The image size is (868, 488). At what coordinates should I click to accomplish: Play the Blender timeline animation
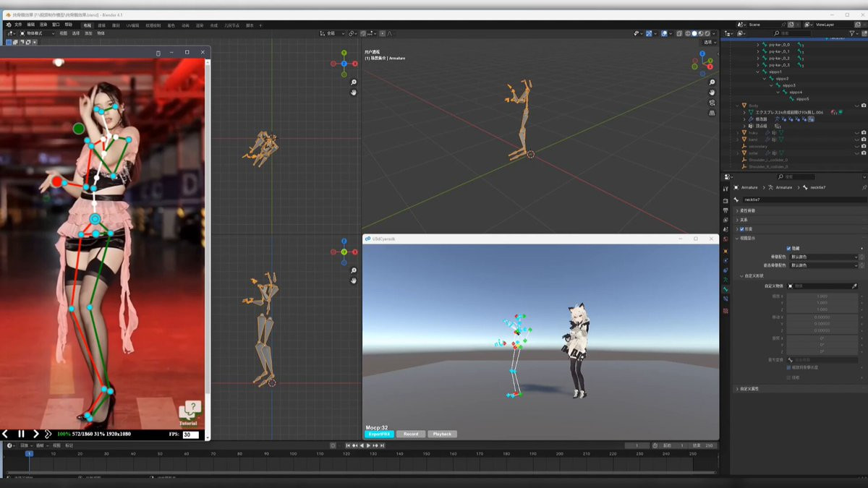(368, 445)
